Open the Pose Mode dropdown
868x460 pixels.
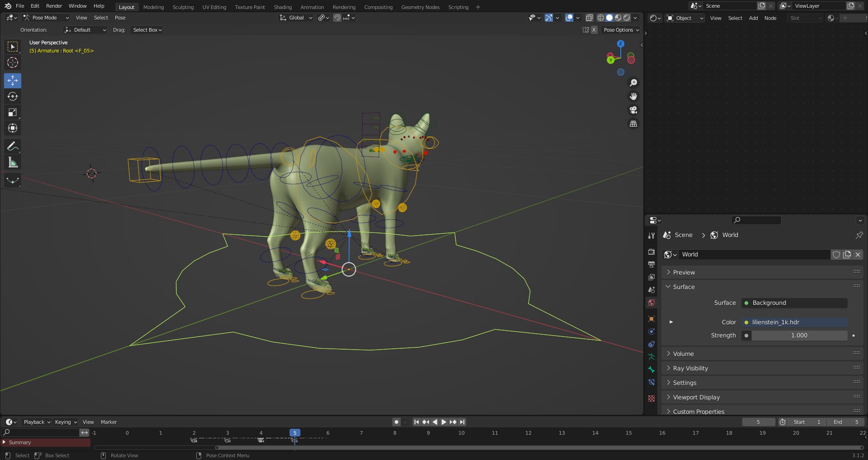click(46, 18)
